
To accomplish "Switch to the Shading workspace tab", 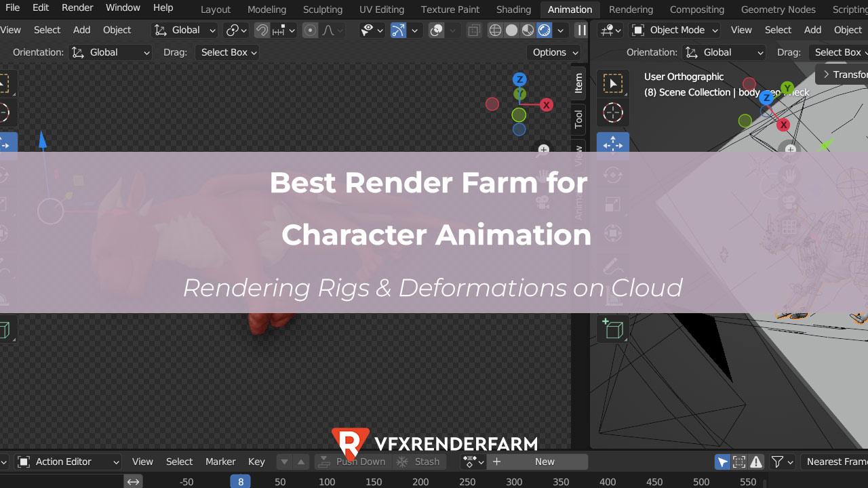I will 513,9.
